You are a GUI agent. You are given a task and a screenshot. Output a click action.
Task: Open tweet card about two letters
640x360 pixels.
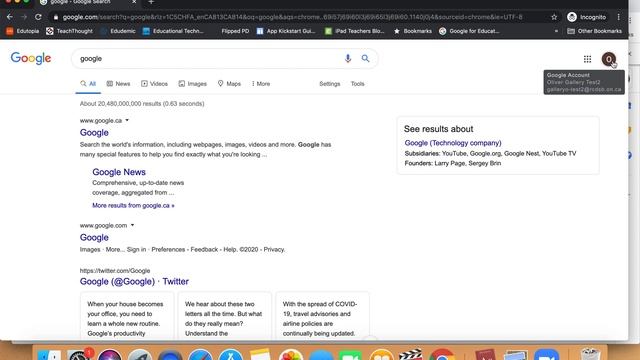click(x=224, y=316)
